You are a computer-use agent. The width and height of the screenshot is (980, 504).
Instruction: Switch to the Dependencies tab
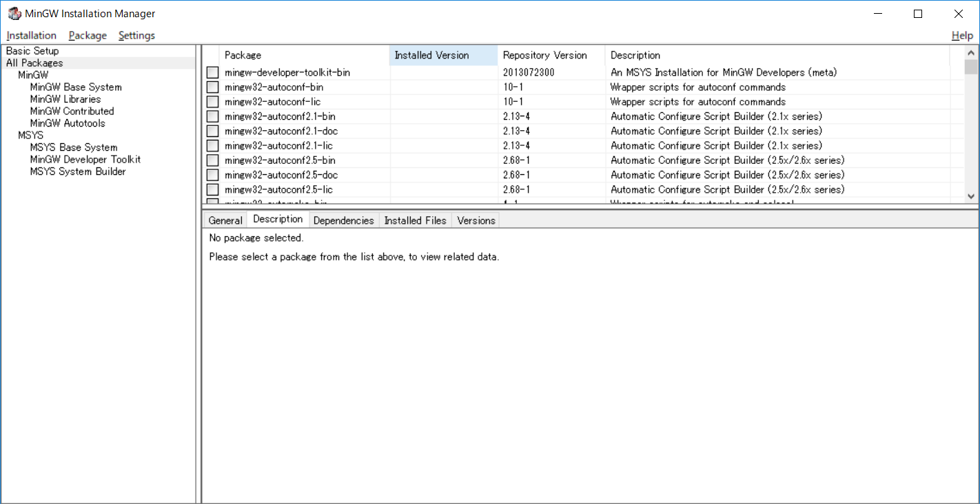coord(343,220)
